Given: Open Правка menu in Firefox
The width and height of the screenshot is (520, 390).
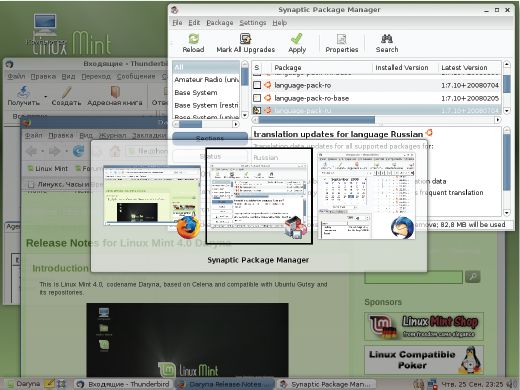Looking at the screenshot, I should click(x=61, y=135).
